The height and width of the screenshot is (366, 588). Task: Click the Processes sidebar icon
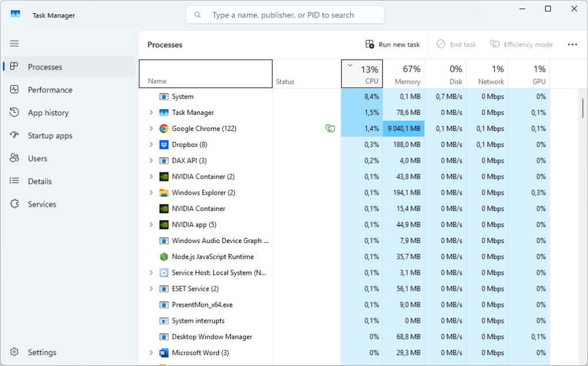(x=14, y=67)
